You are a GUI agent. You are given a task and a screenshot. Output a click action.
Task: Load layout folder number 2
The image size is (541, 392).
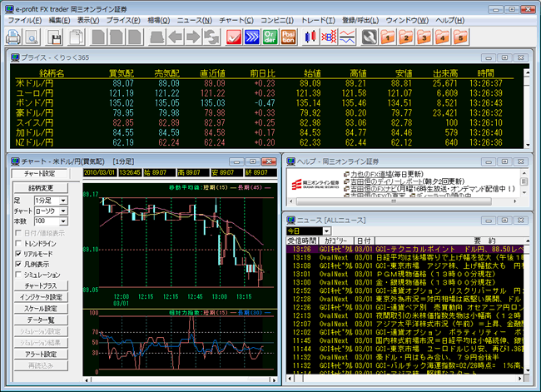coord(406,37)
